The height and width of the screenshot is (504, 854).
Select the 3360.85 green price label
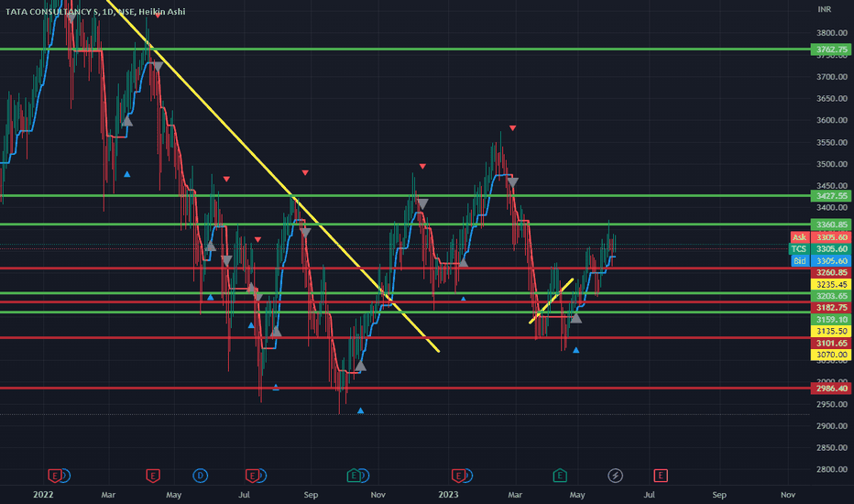coord(830,225)
